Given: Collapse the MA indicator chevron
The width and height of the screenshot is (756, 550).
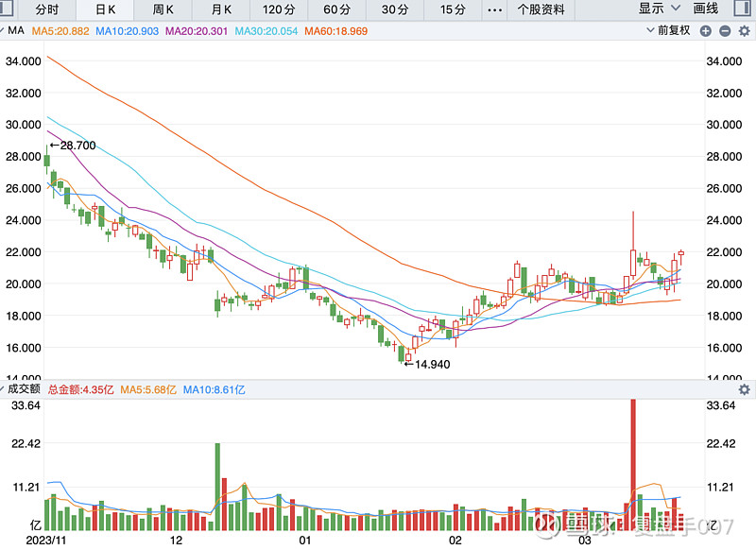Looking at the screenshot, I should tap(3, 30).
